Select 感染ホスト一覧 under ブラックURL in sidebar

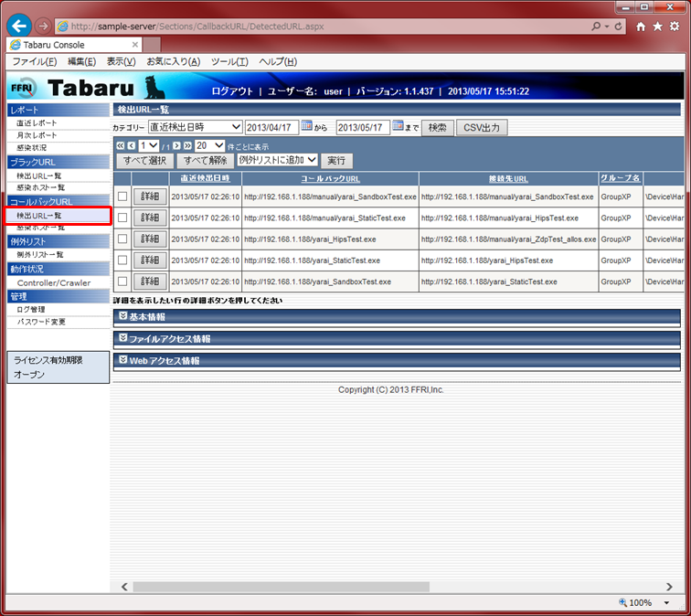click(x=40, y=187)
